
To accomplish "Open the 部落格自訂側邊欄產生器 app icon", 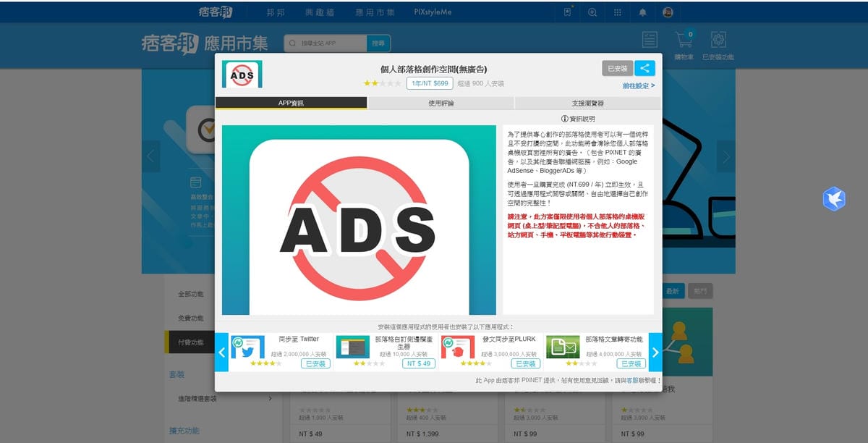I will coord(353,347).
